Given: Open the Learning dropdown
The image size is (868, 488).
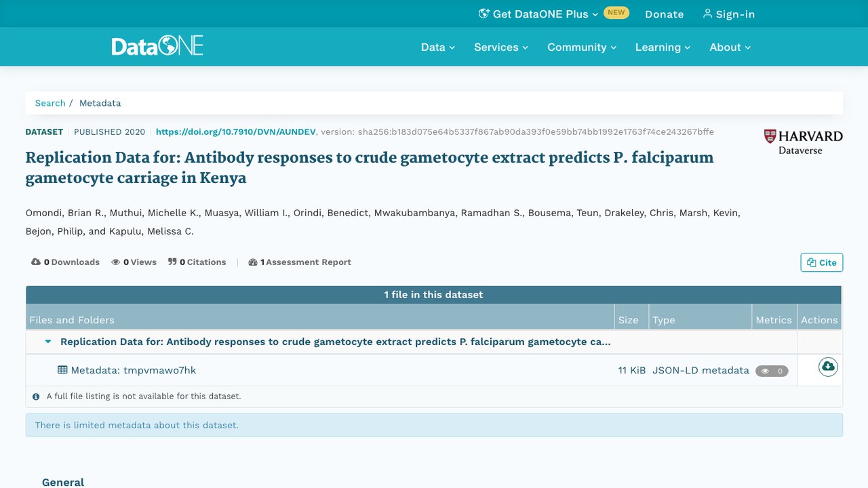Looking at the screenshot, I should [663, 47].
